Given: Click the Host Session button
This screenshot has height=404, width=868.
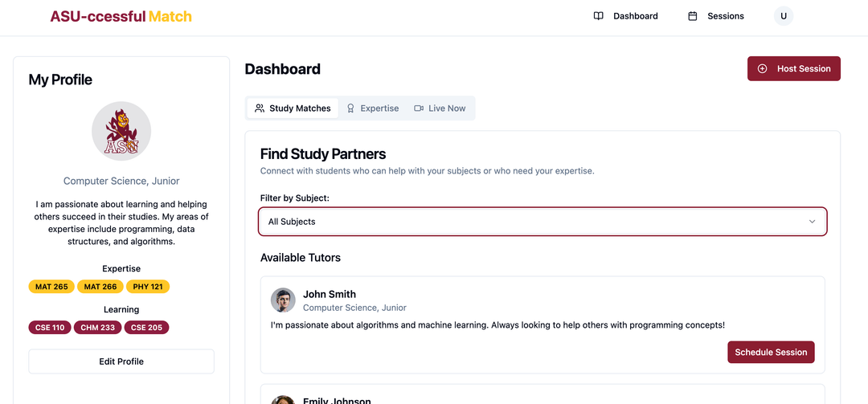Looking at the screenshot, I should click(x=794, y=68).
